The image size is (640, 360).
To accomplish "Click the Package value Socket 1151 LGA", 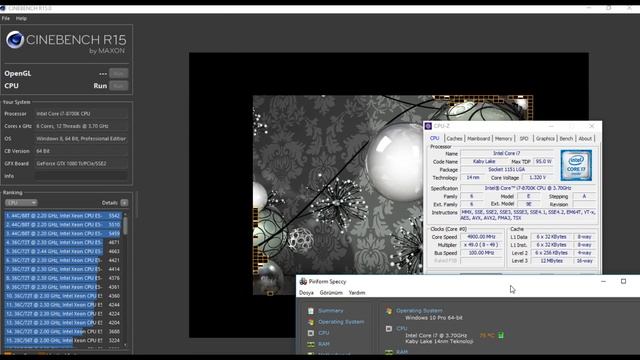I will (507, 169).
